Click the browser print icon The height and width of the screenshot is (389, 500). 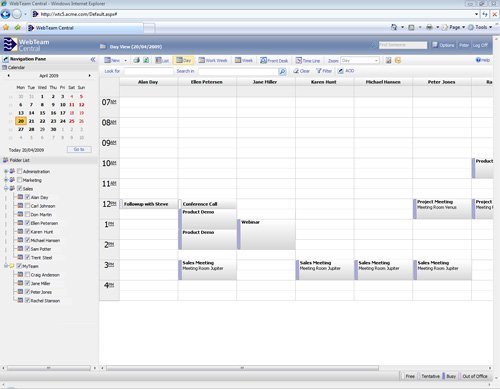(x=429, y=27)
